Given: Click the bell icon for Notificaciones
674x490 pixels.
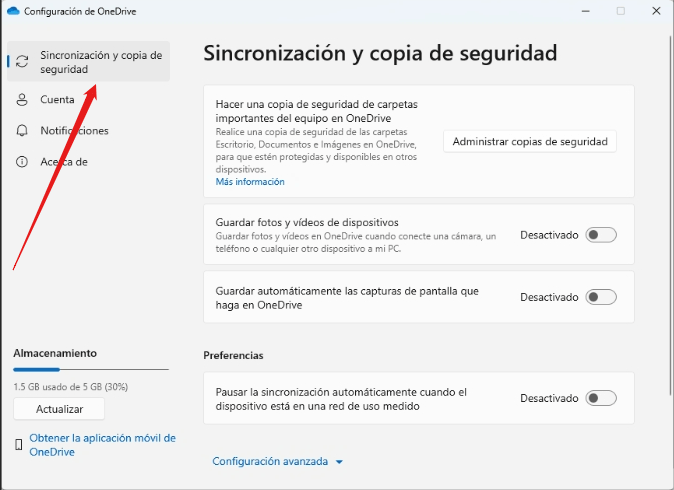Looking at the screenshot, I should [x=22, y=131].
